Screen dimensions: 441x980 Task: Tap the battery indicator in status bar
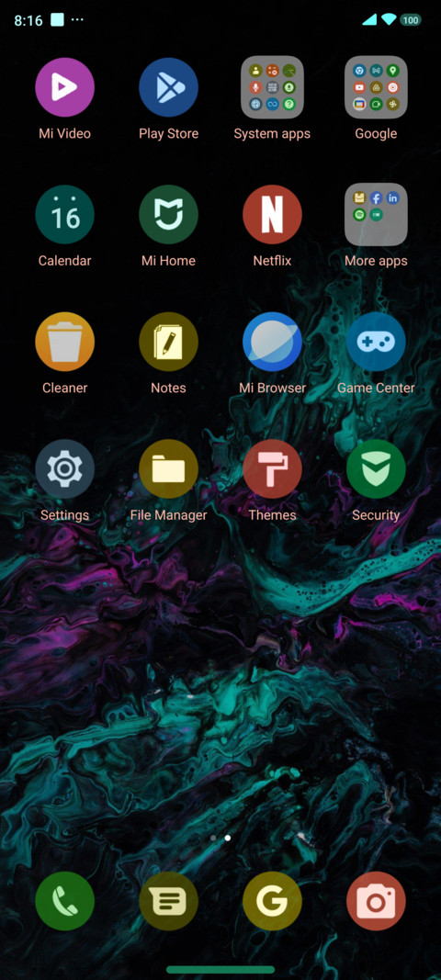coord(411,20)
